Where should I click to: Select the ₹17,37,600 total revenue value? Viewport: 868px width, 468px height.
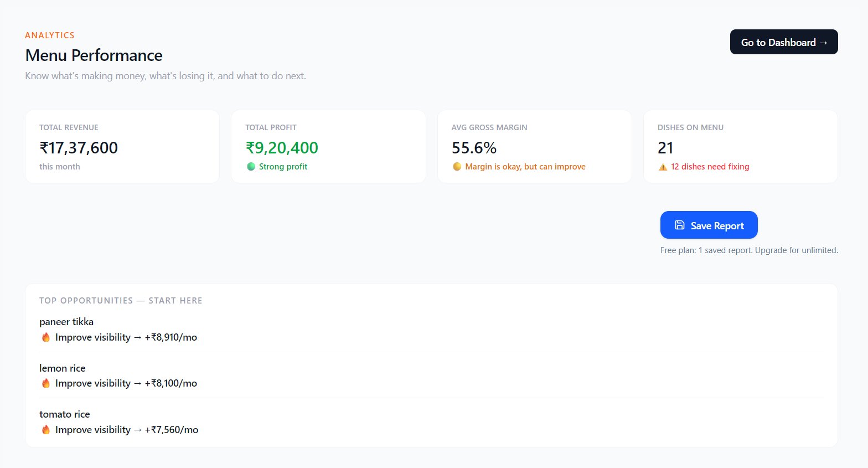pos(79,148)
